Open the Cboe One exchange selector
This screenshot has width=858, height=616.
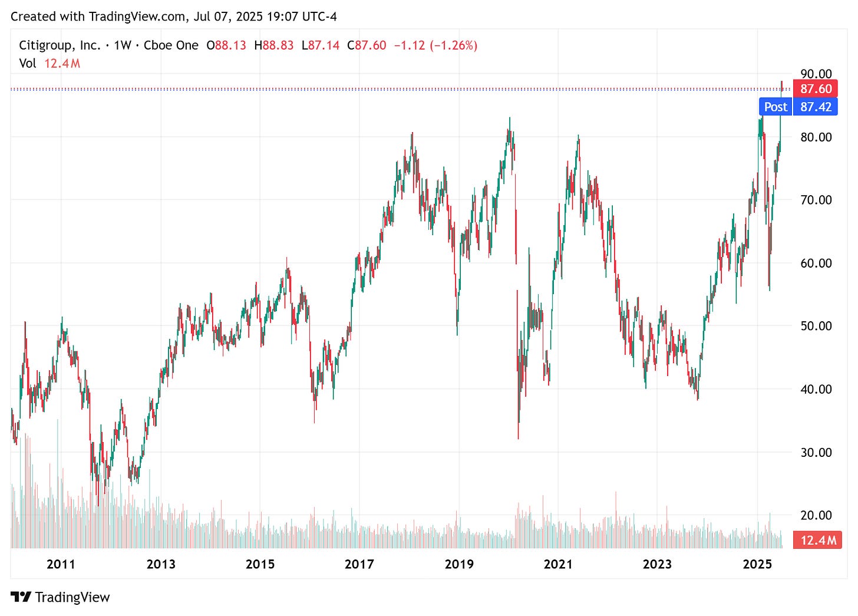[x=172, y=45]
